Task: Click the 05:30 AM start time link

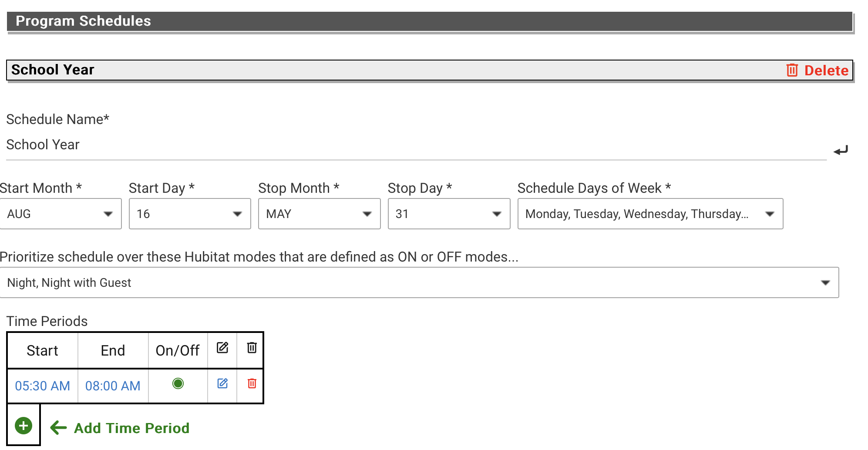Action: pos(42,386)
